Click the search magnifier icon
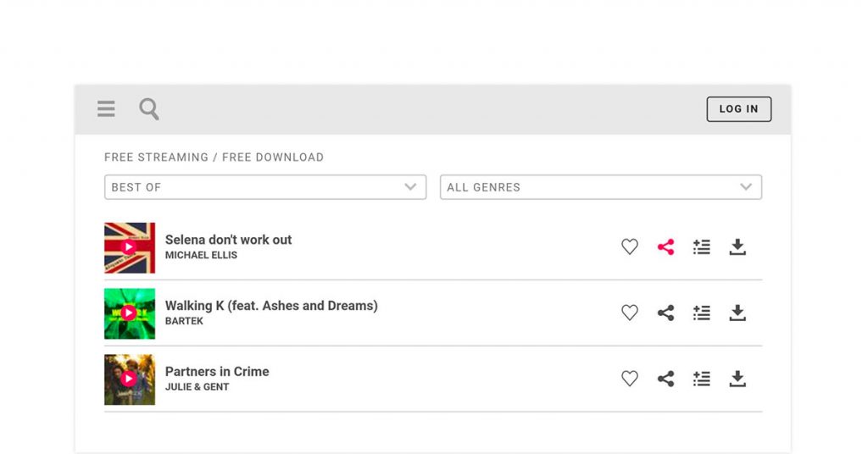The width and height of the screenshot is (868, 454). 149,108
